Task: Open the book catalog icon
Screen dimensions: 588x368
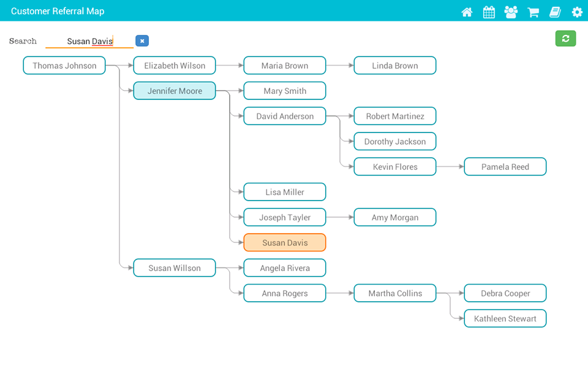Action: coord(555,12)
